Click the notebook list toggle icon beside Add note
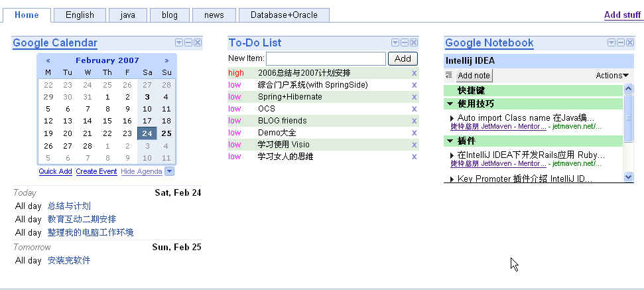This screenshot has height=290, width=644. pyautogui.click(x=448, y=75)
